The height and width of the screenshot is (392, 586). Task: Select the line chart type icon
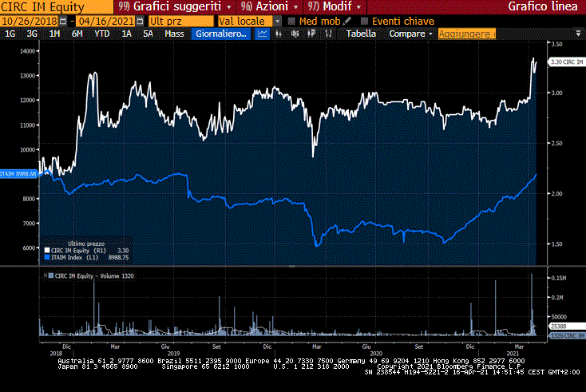[x=263, y=34]
